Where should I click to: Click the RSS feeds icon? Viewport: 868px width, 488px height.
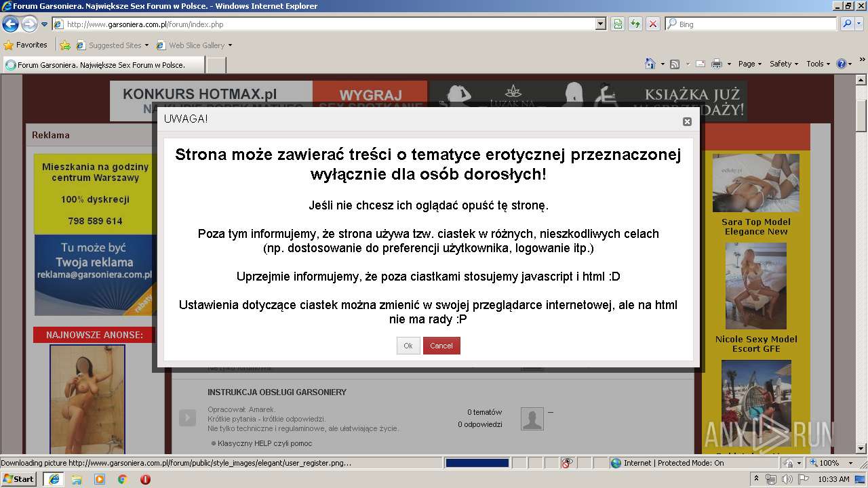point(675,64)
